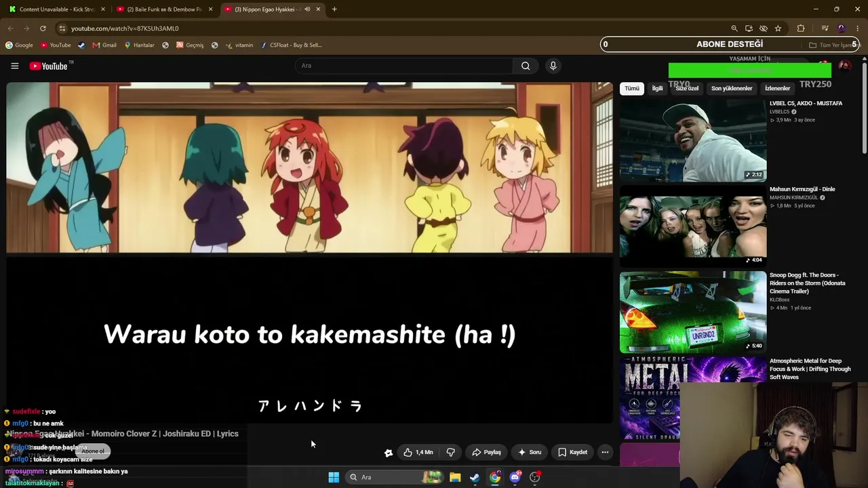Open the Mahsun Kırmızıgül - Dinle thumbnail

[693, 227]
